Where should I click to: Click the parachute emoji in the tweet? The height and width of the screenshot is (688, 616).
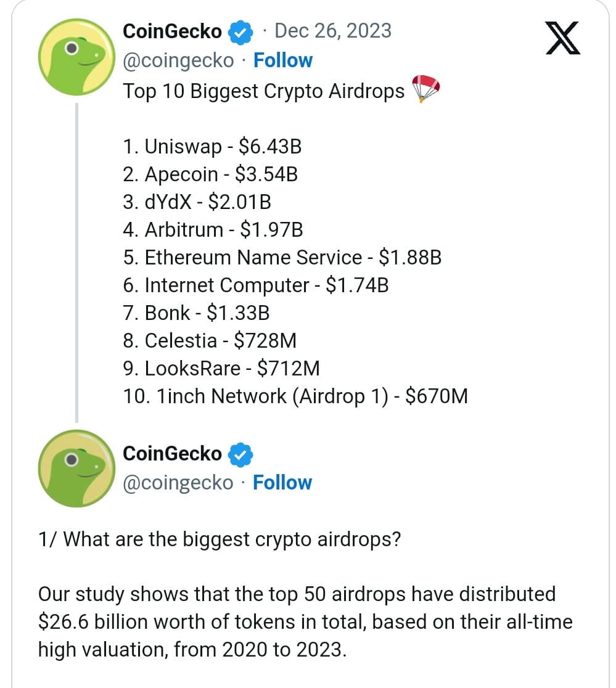425,88
